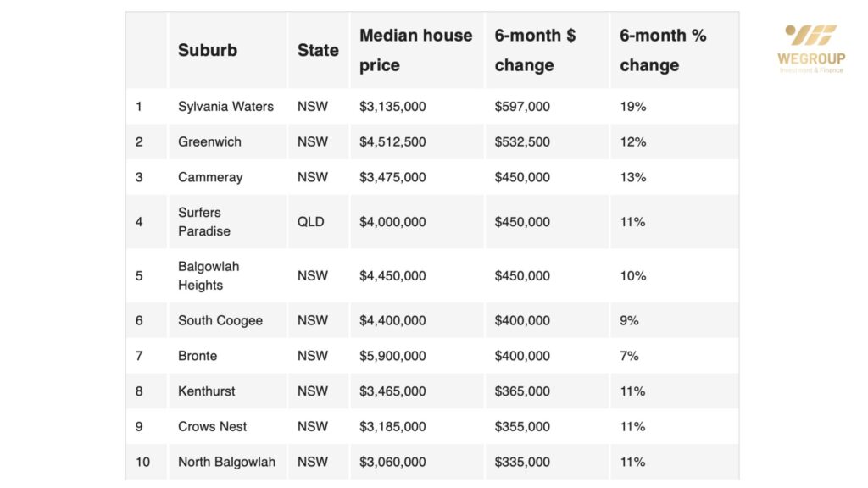Click the $597,000 change value
This screenshot has height=488, width=868.
pos(522,107)
